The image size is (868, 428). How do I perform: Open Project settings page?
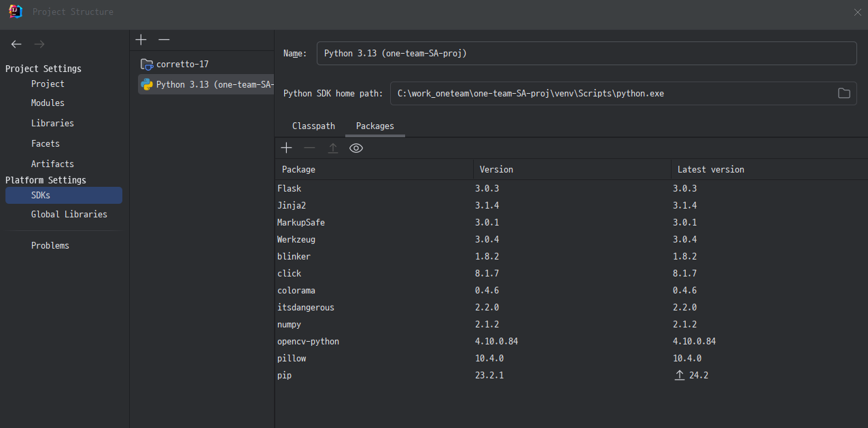click(x=48, y=84)
